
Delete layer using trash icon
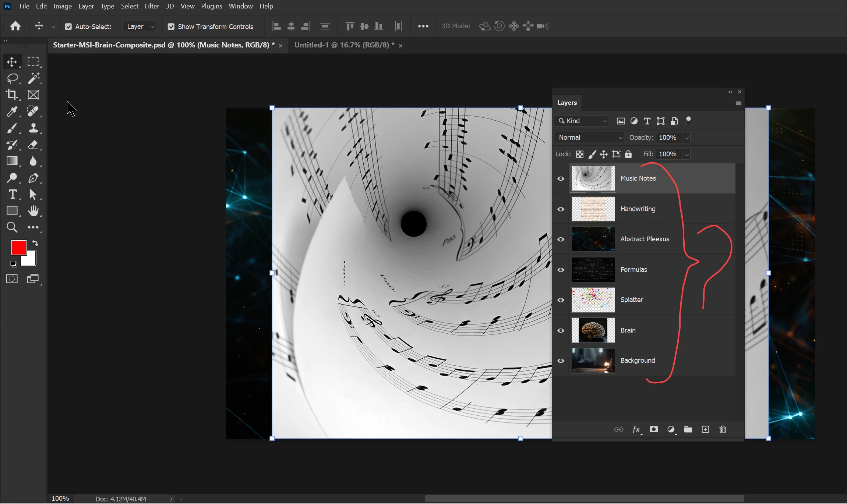click(x=723, y=429)
